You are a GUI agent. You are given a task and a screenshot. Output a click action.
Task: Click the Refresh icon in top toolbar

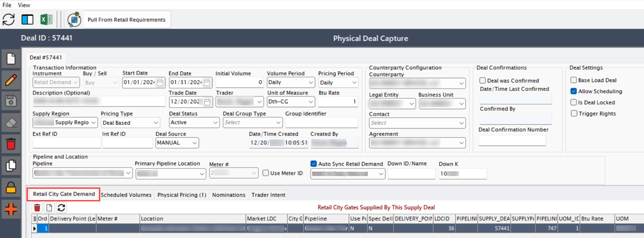9,20
